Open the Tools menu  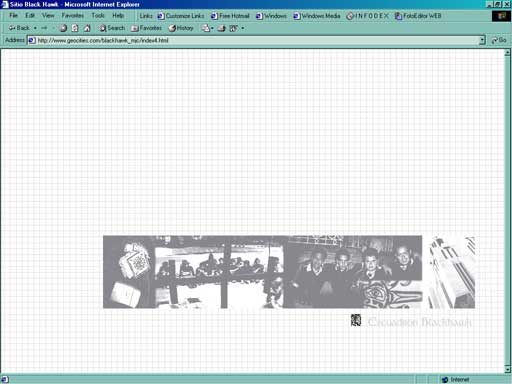(98, 15)
